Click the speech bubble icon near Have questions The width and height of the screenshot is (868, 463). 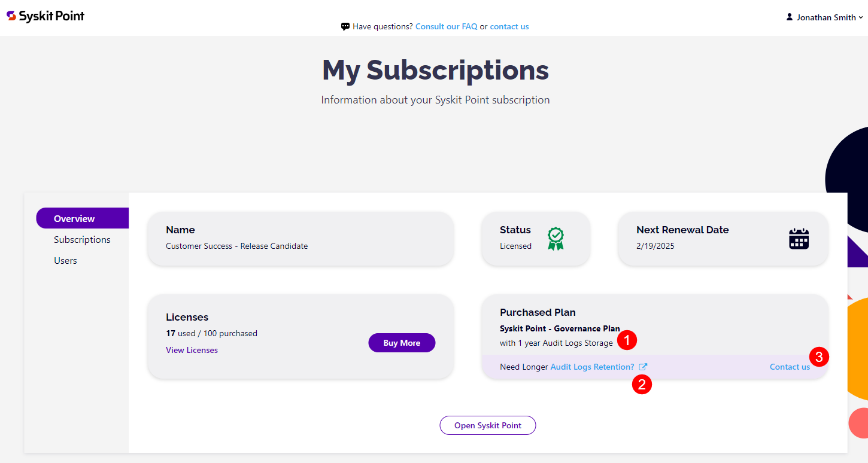coord(345,26)
